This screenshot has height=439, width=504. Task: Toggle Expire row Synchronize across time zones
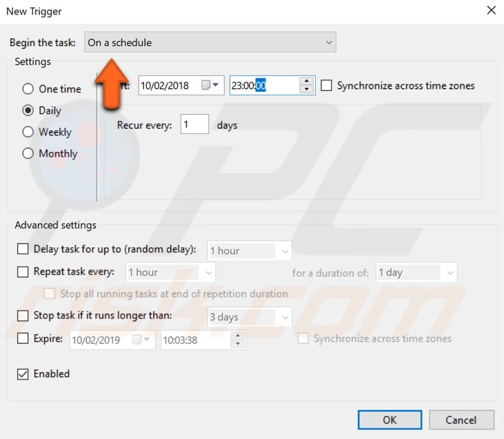point(303,338)
